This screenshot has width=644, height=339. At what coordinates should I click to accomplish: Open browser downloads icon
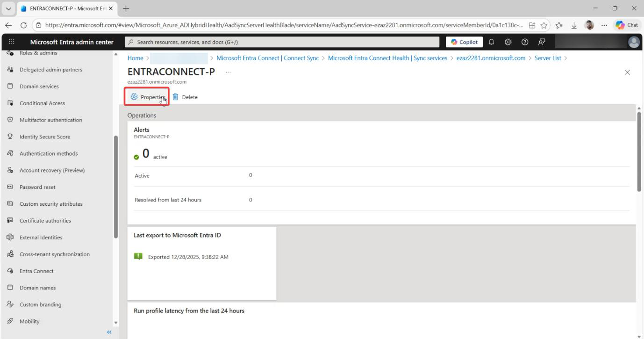click(x=573, y=25)
